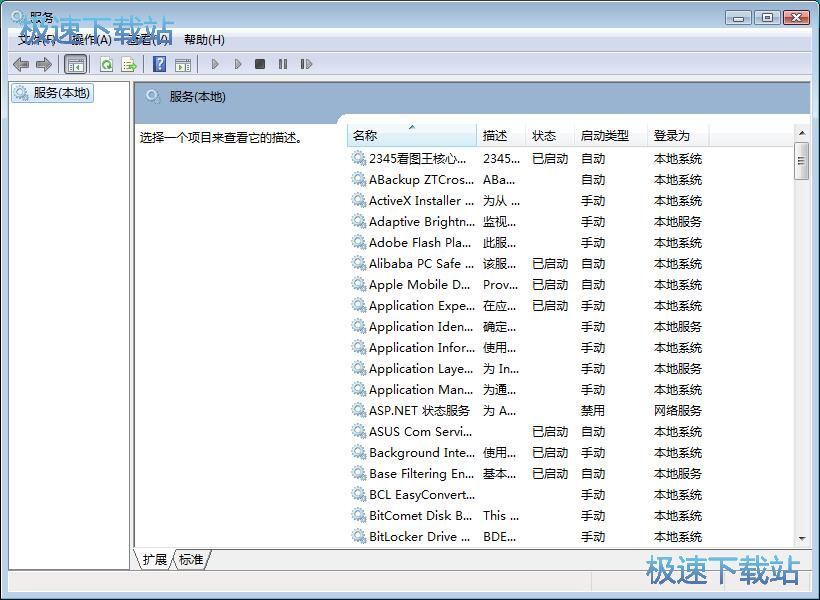Select the Application Expe service icon
The height and width of the screenshot is (600, 820).
pyautogui.click(x=358, y=305)
